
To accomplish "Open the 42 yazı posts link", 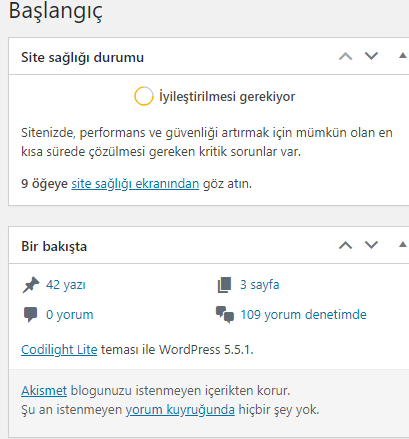I will [x=66, y=285].
